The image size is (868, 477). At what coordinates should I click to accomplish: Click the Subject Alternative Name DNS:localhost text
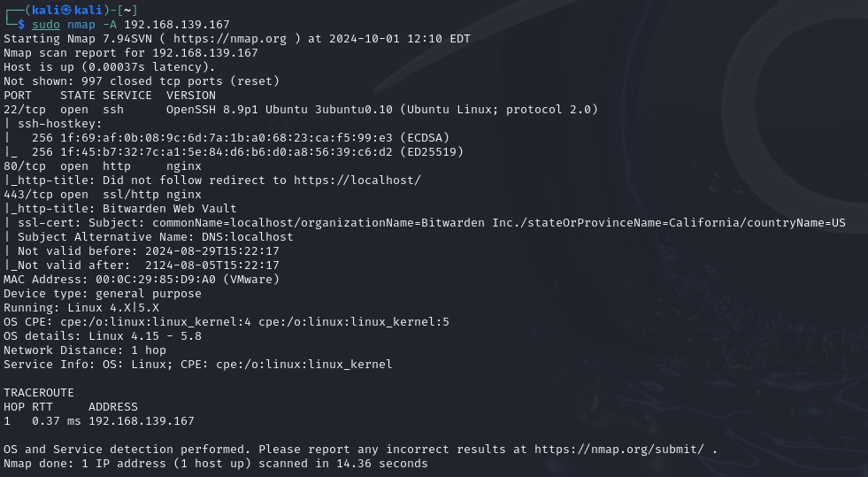(x=155, y=237)
